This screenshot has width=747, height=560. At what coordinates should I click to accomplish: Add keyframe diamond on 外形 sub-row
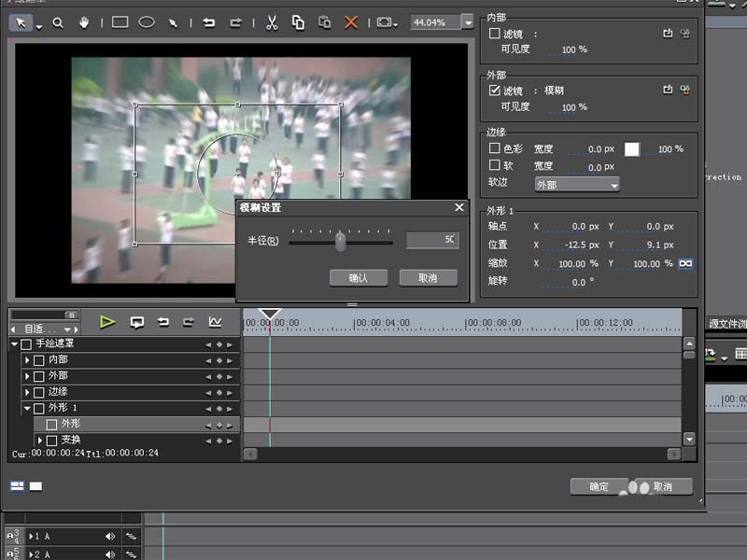coord(219,426)
